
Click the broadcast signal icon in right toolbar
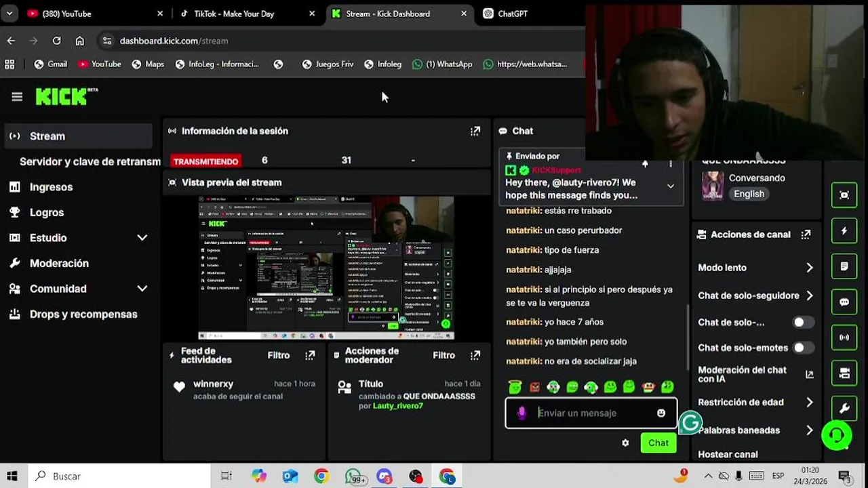click(844, 337)
